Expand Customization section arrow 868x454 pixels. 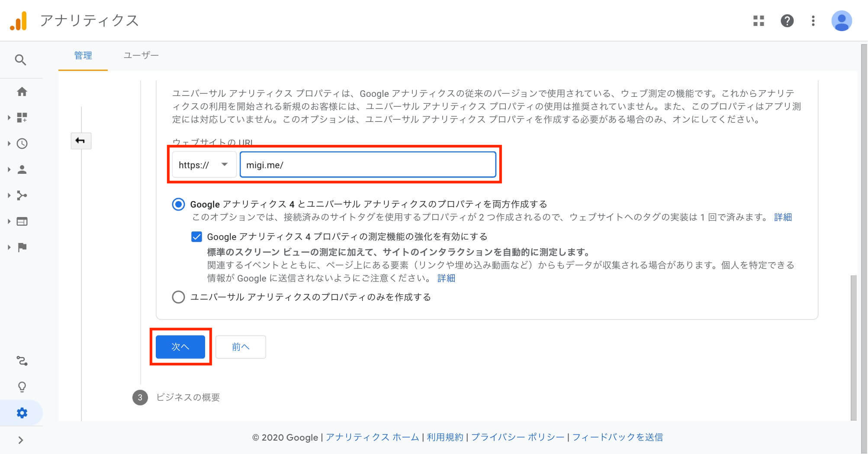point(9,118)
